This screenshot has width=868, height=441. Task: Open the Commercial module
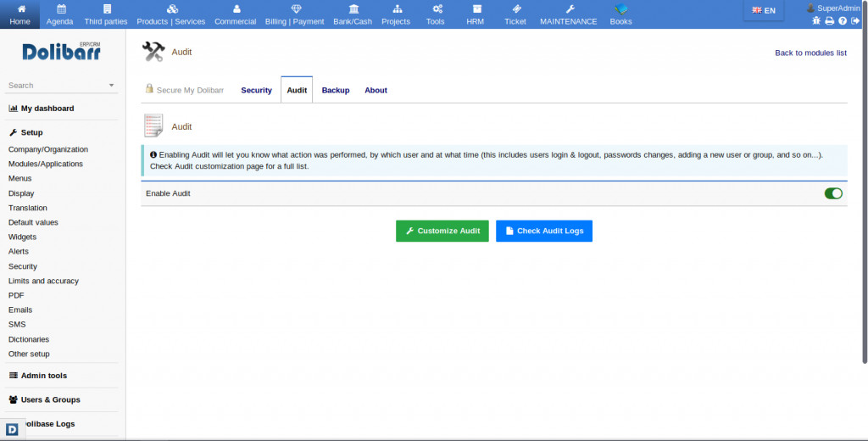[x=236, y=14]
